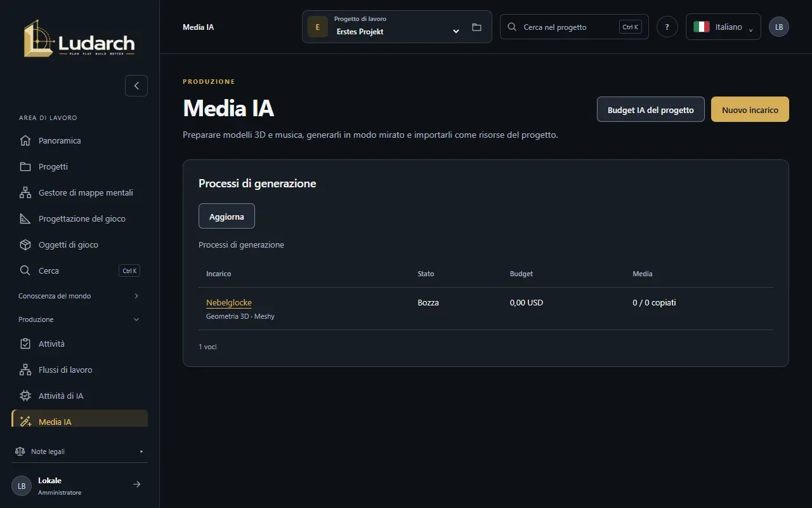Click the search icon in the top bar
The image size is (812, 508).
pyautogui.click(x=513, y=27)
